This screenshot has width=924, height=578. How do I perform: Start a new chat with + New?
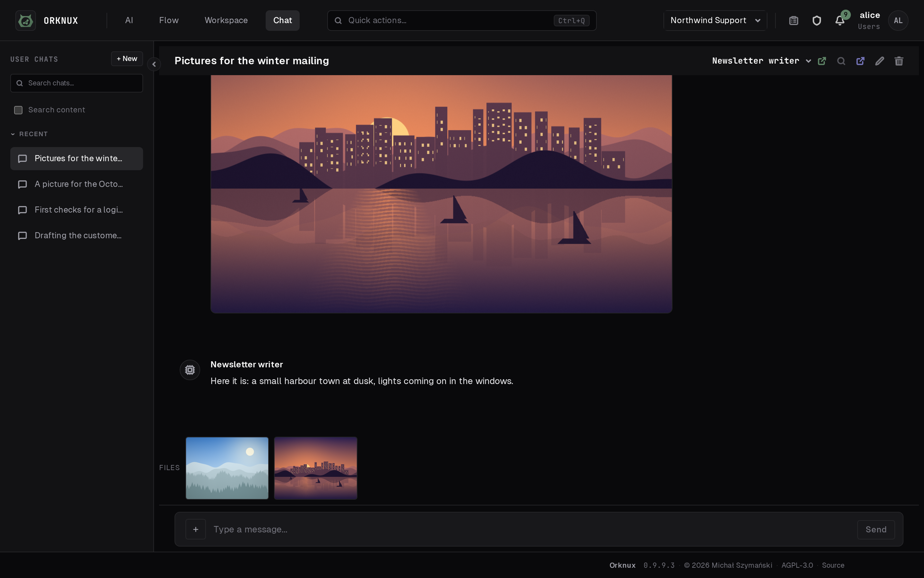127,59
